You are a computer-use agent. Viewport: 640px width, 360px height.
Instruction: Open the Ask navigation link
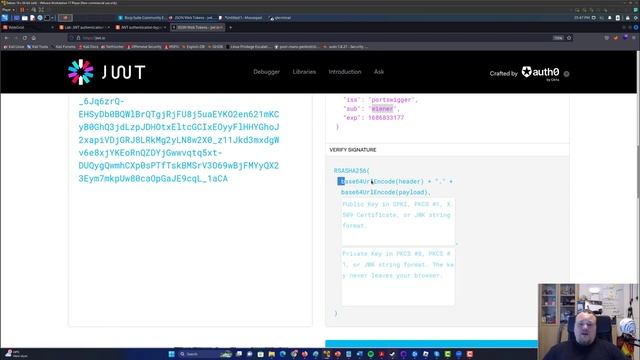click(379, 72)
